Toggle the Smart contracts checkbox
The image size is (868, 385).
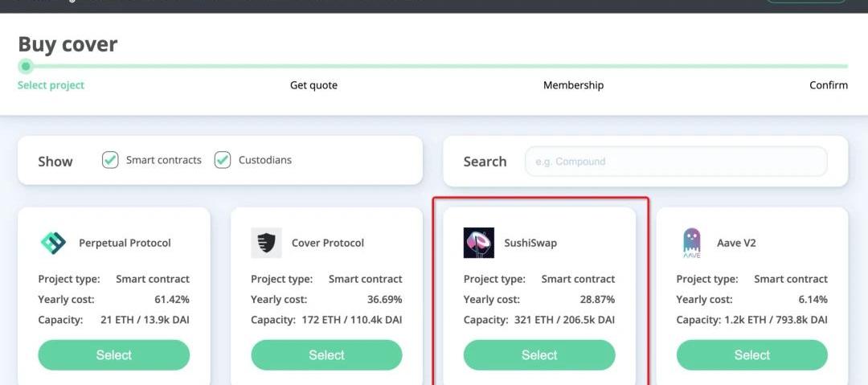(x=111, y=160)
